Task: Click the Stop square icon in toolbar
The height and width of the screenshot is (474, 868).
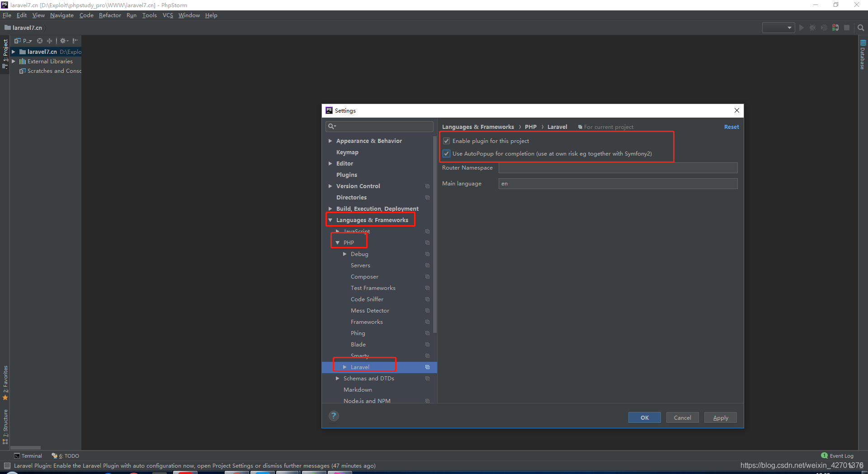Action: point(847,28)
